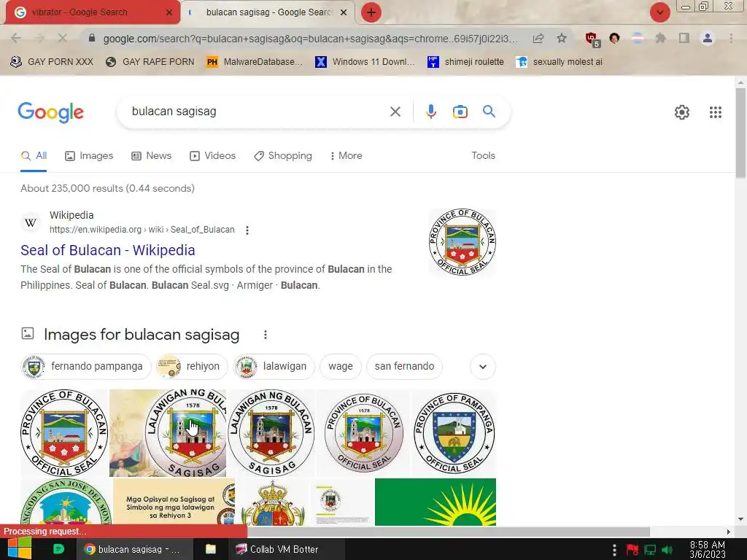This screenshot has width=747, height=560.
Task: Expand more image filter chips
Action: (x=483, y=367)
